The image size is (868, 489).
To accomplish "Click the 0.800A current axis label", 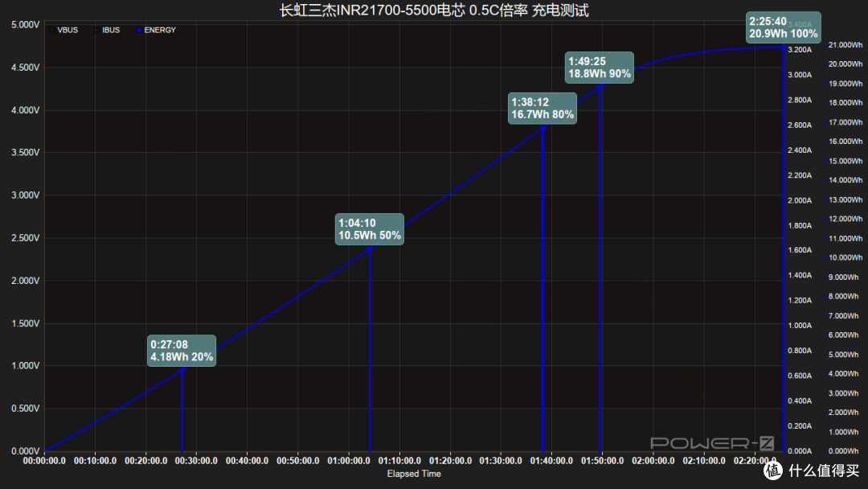I will point(800,351).
